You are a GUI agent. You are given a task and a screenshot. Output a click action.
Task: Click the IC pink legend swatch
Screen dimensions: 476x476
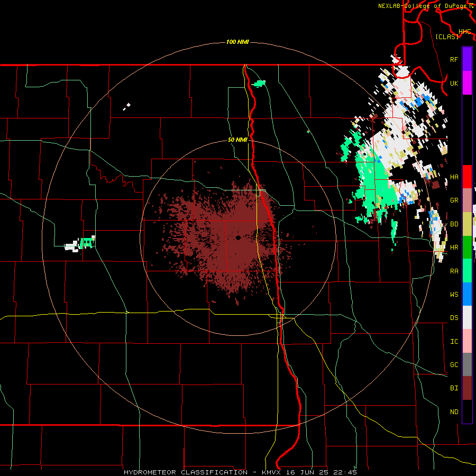coord(467,341)
